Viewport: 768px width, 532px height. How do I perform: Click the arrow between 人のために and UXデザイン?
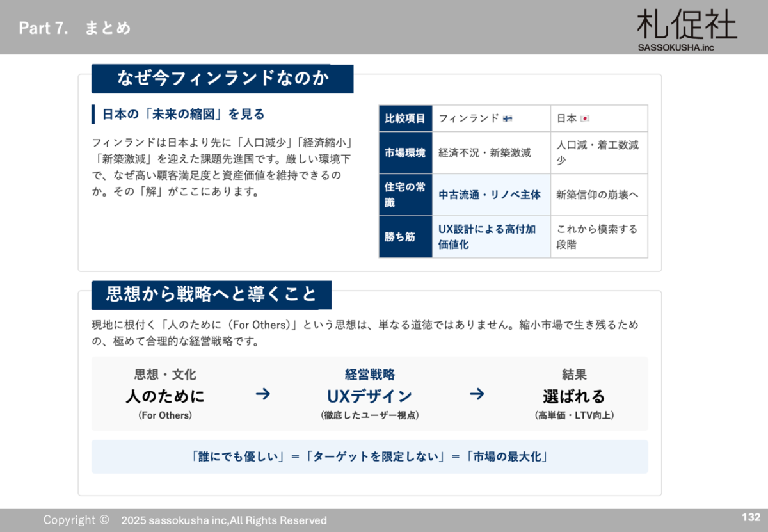[262, 394]
